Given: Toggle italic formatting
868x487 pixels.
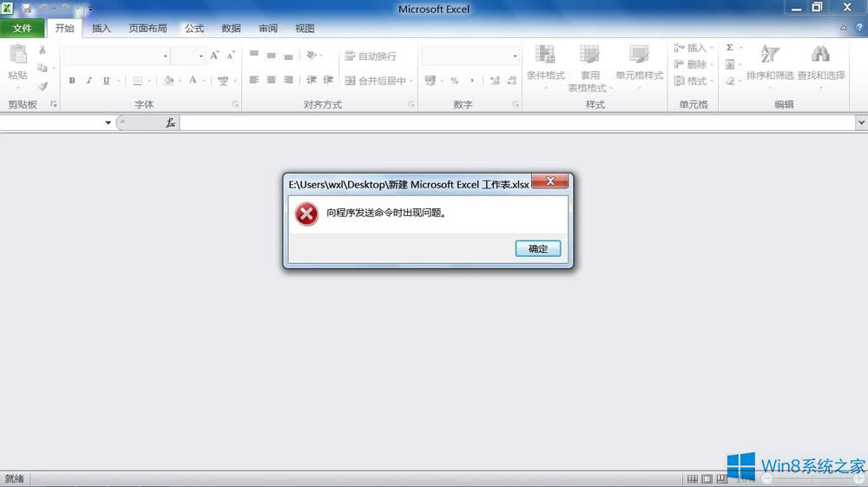Looking at the screenshot, I should coord(89,81).
